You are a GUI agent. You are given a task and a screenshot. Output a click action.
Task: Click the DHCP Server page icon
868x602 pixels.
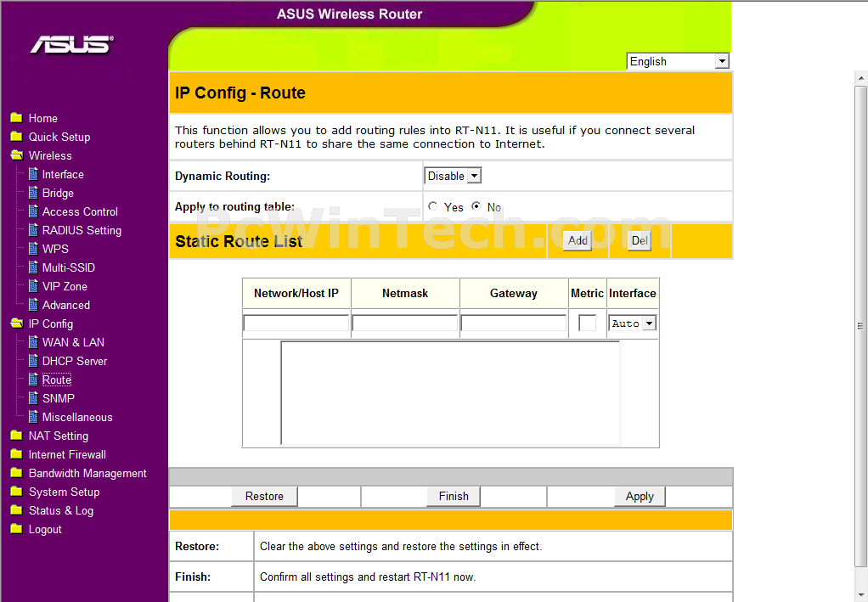[x=33, y=362]
